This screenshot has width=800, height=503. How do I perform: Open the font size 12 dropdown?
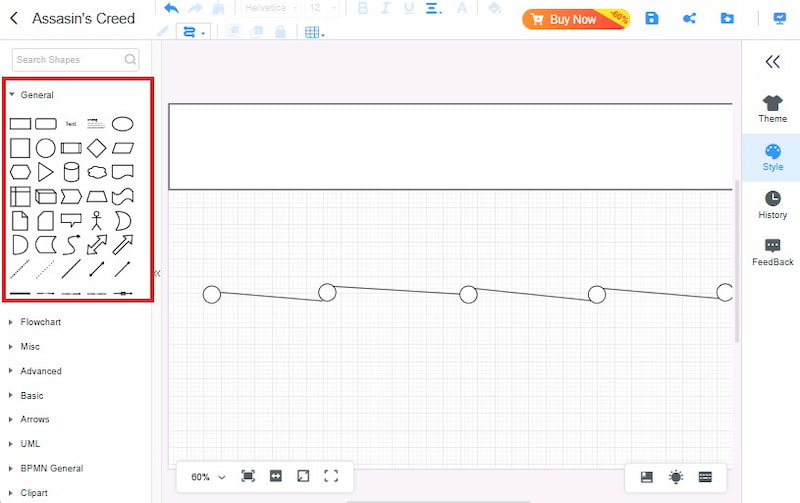pyautogui.click(x=322, y=8)
